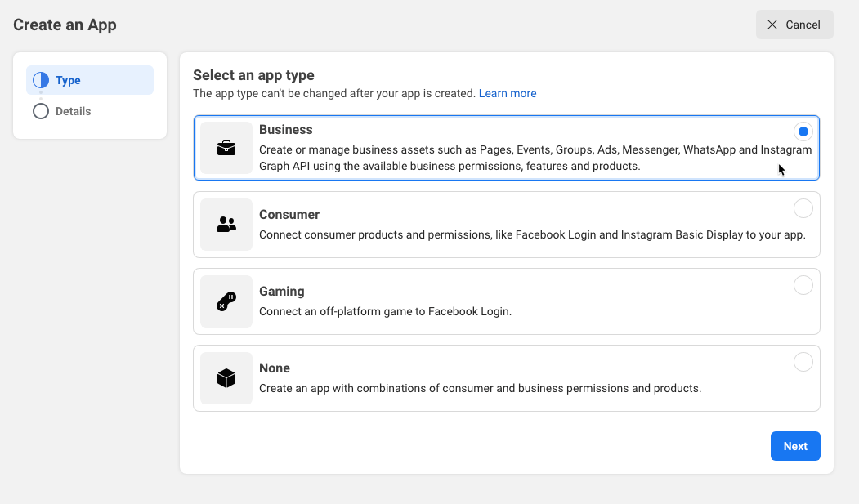Click the Gaming controller icon

pos(226,301)
